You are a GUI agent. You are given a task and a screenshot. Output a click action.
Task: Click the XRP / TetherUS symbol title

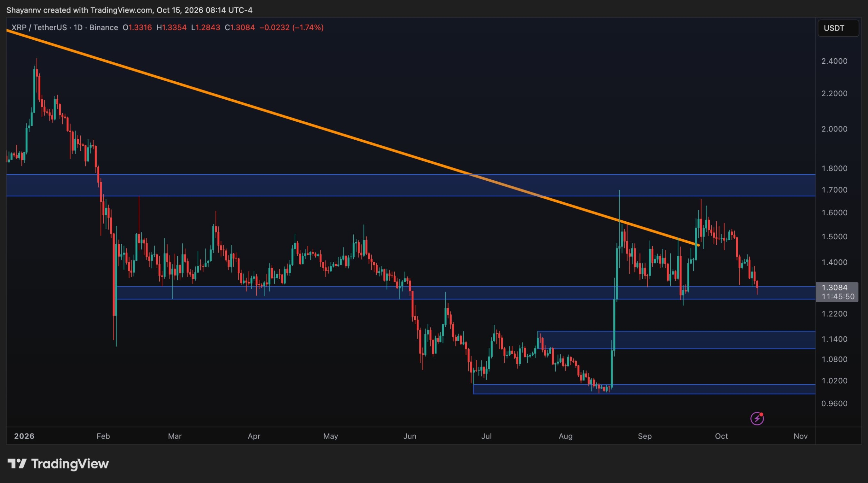(39, 27)
